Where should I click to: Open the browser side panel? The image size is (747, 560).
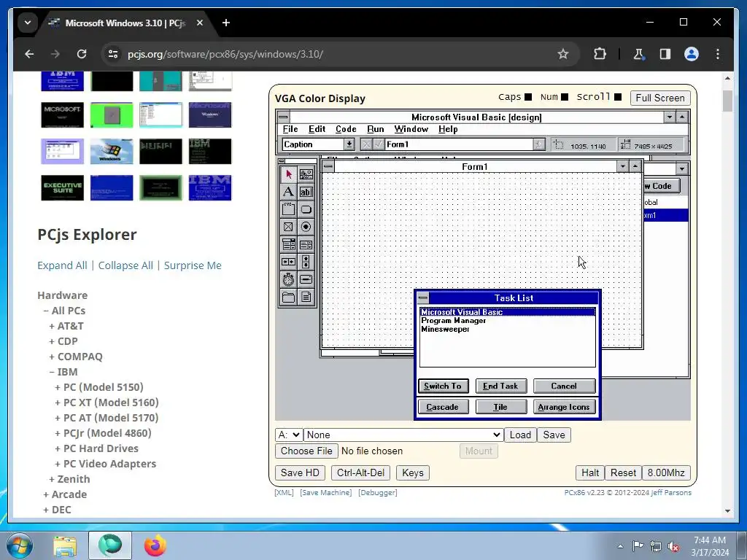click(x=665, y=54)
